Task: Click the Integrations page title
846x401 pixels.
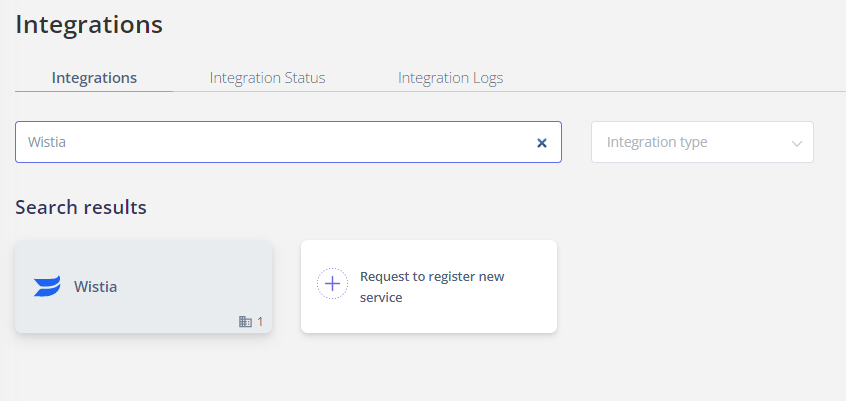Action: [89, 25]
